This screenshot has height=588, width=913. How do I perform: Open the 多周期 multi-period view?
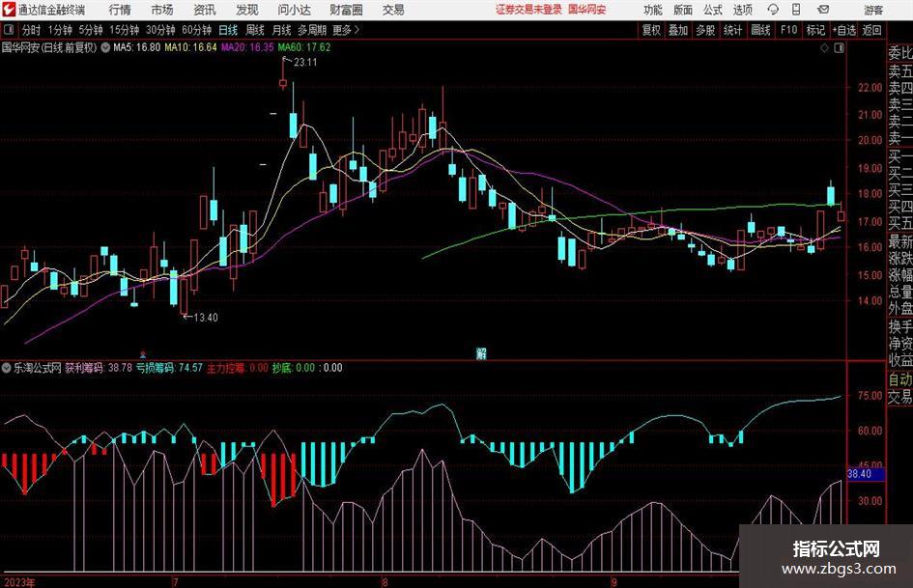pyautogui.click(x=312, y=30)
